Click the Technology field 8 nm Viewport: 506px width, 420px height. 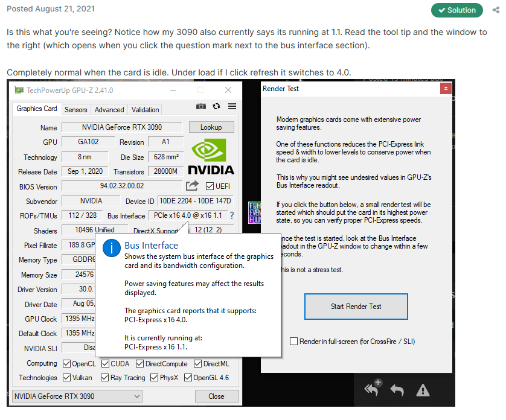[x=85, y=157]
